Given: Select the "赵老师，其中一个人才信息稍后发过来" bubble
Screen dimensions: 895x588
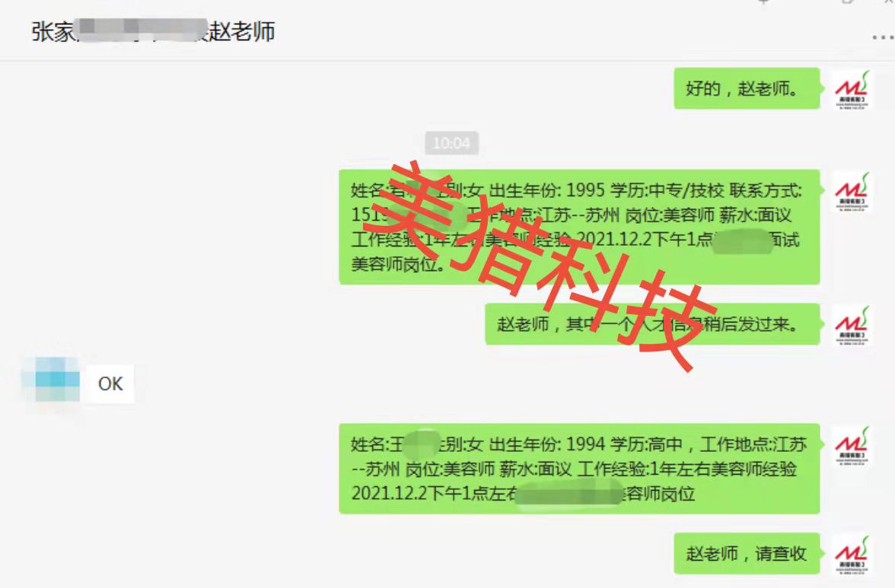Looking at the screenshot, I should tap(652, 324).
